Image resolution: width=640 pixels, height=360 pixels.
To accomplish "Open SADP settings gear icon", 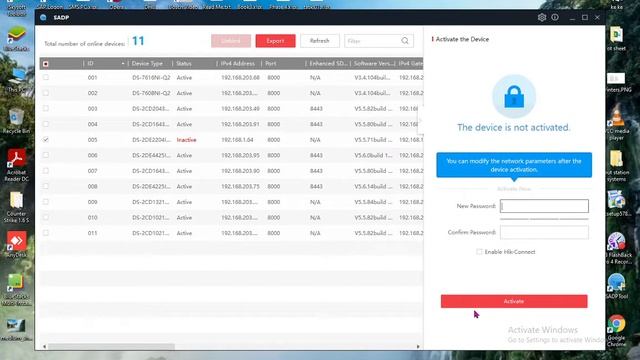I will (x=542, y=18).
